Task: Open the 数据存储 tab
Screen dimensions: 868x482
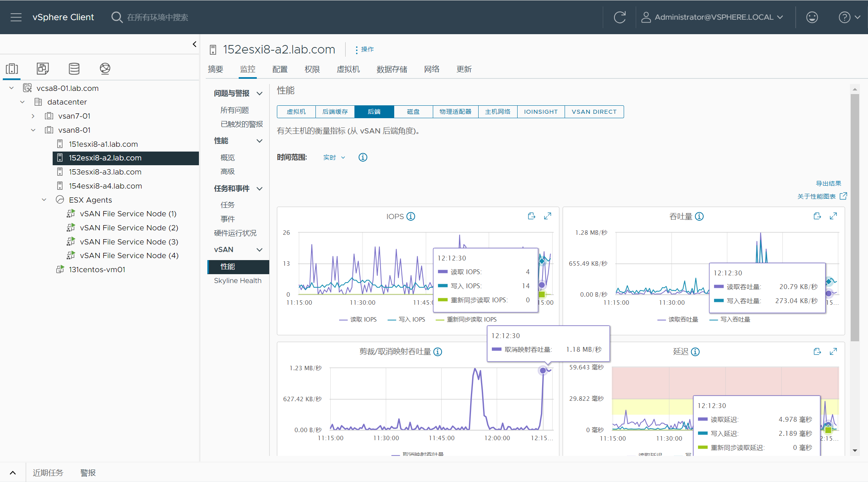Action: pos(392,69)
